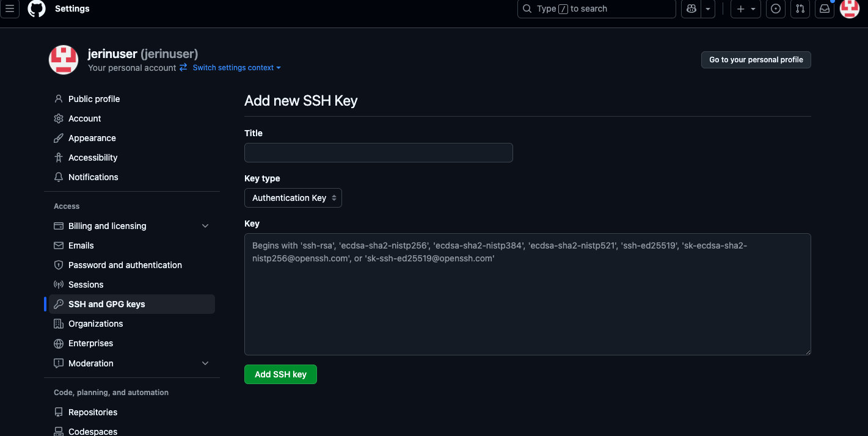Open pull requests icon in header
The width and height of the screenshot is (868, 436).
click(x=800, y=9)
